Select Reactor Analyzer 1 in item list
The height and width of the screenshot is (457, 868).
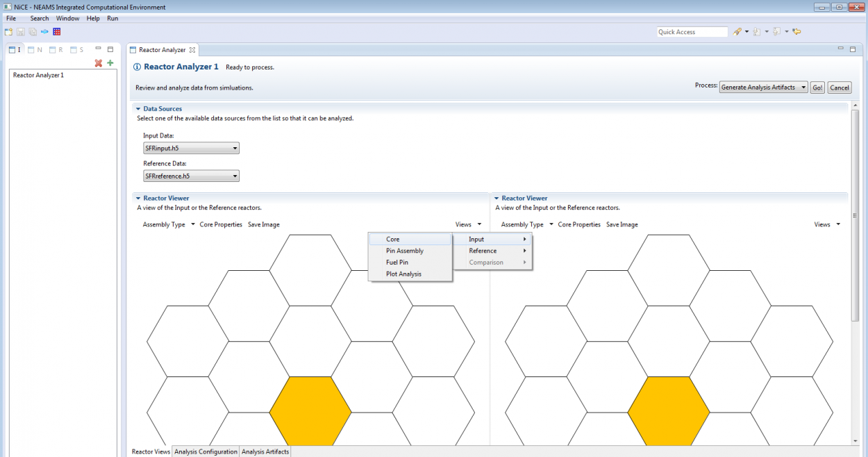[x=38, y=75]
